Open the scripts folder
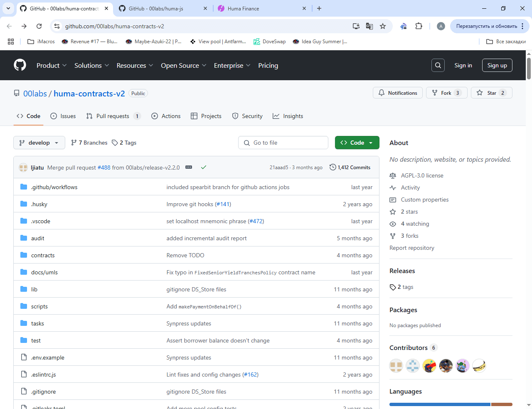The image size is (532, 409). click(39, 306)
